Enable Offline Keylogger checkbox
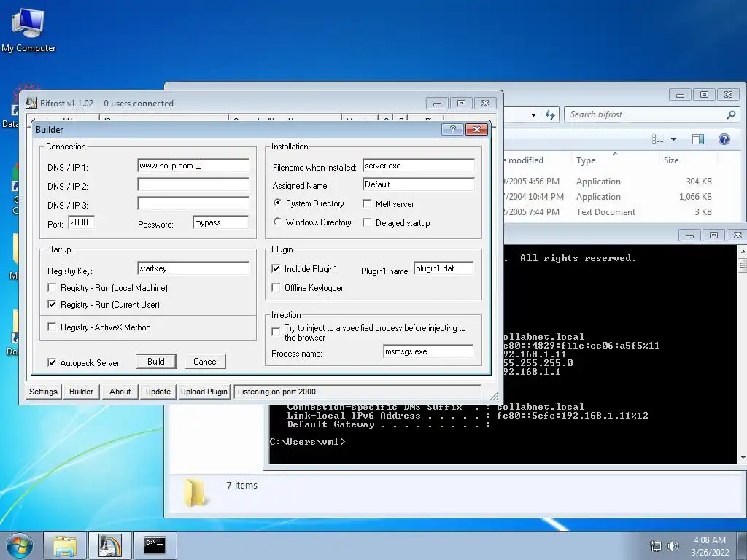The image size is (747, 560). (276, 287)
